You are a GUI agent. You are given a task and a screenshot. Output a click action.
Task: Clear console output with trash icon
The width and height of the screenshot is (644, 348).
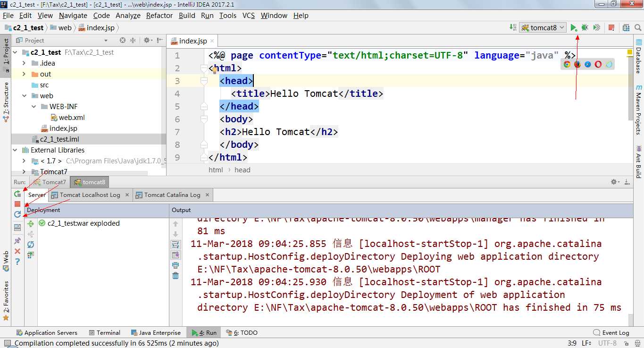pyautogui.click(x=176, y=276)
